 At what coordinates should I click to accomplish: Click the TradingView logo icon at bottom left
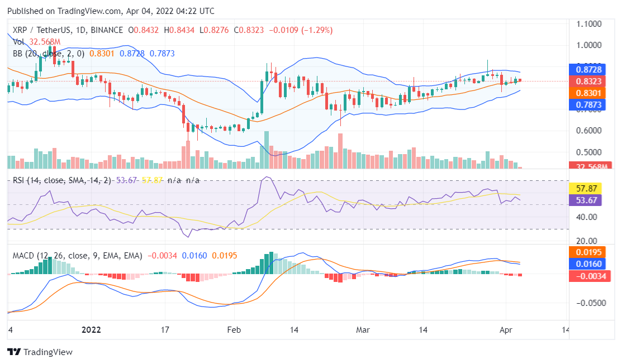click(x=13, y=352)
